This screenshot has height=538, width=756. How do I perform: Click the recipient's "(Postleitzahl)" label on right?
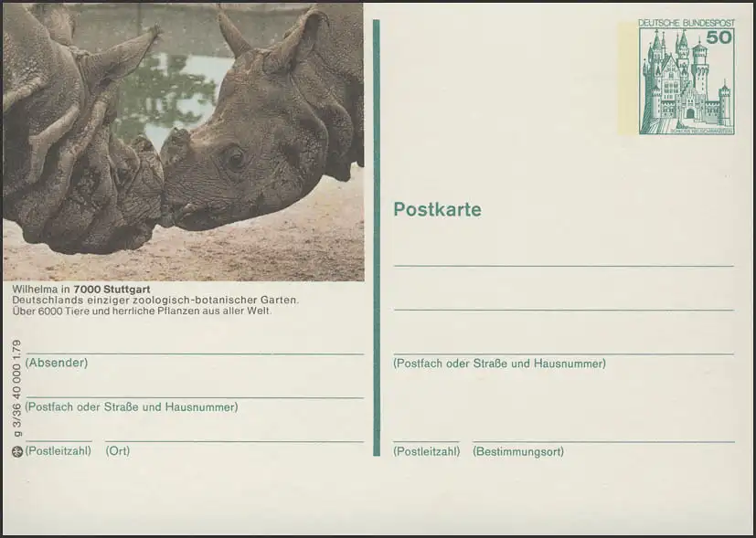pyautogui.click(x=426, y=451)
